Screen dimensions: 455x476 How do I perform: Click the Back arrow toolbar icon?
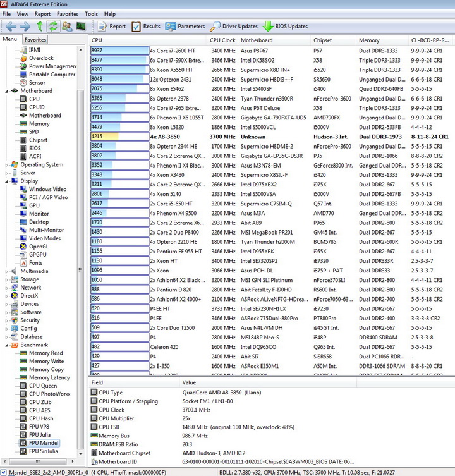(x=11, y=27)
